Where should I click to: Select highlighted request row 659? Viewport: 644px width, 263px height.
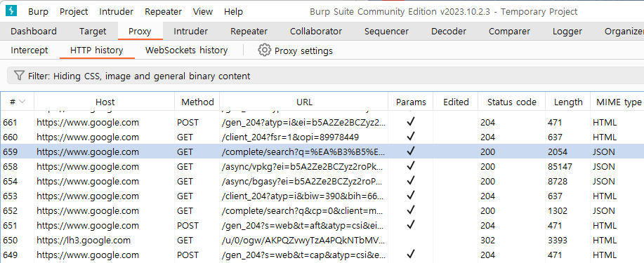coord(322,151)
